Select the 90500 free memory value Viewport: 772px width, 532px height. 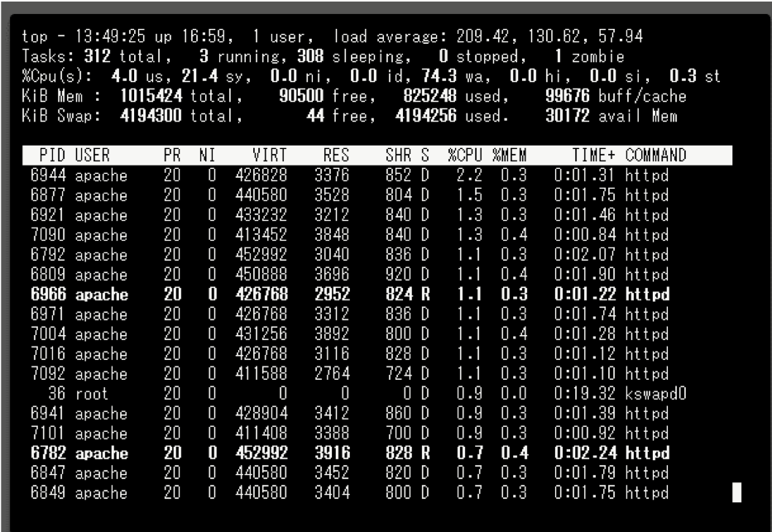point(301,96)
